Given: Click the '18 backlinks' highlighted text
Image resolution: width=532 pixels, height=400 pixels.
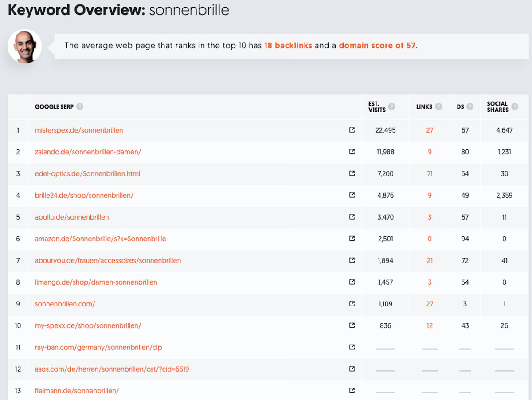Looking at the screenshot, I should tap(288, 46).
